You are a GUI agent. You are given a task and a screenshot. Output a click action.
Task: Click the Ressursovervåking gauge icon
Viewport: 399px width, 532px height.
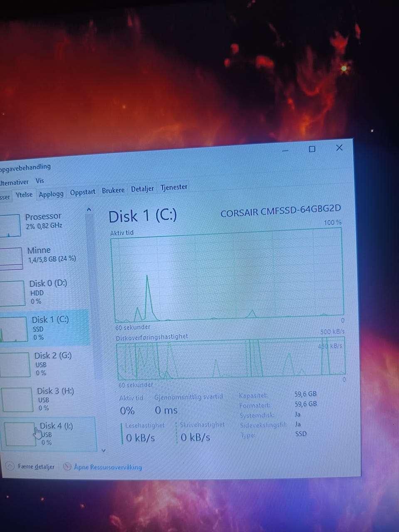[67, 467]
